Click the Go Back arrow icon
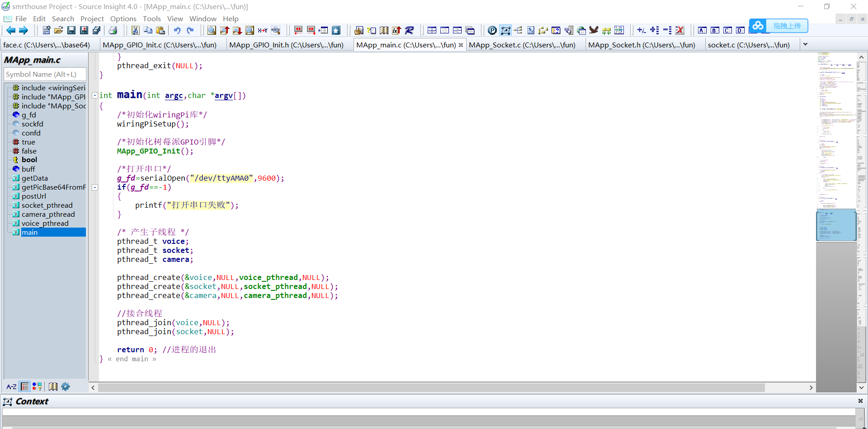The width and height of the screenshot is (868, 429). coord(11,30)
